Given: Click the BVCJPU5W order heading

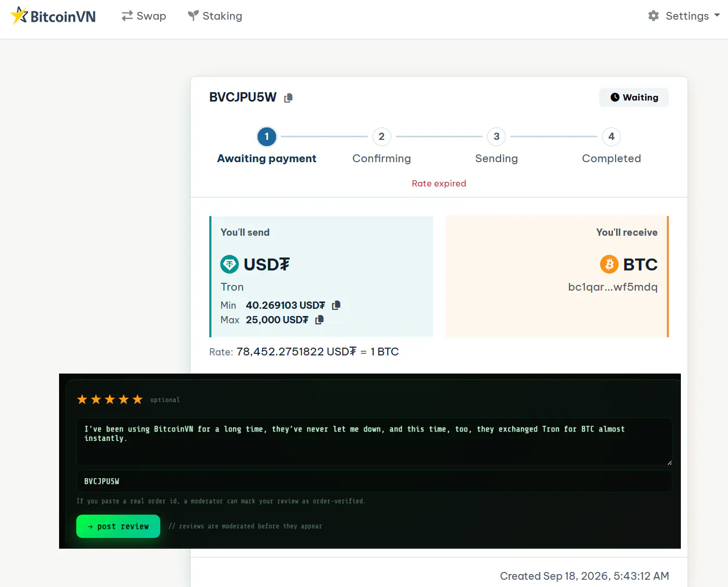Looking at the screenshot, I should pyautogui.click(x=243, y=97).
